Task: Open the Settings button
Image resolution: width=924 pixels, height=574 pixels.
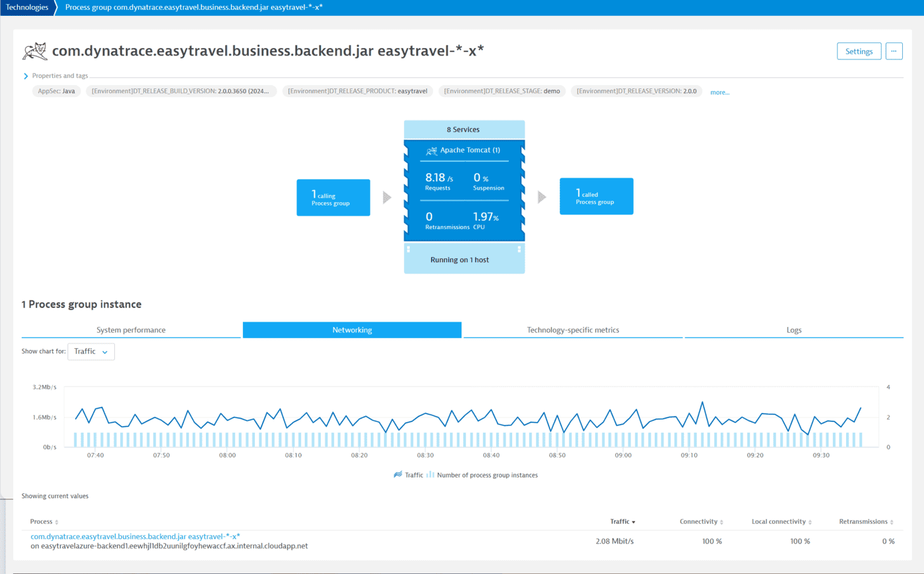Action: pyautogui.click(x=859, y=51)
